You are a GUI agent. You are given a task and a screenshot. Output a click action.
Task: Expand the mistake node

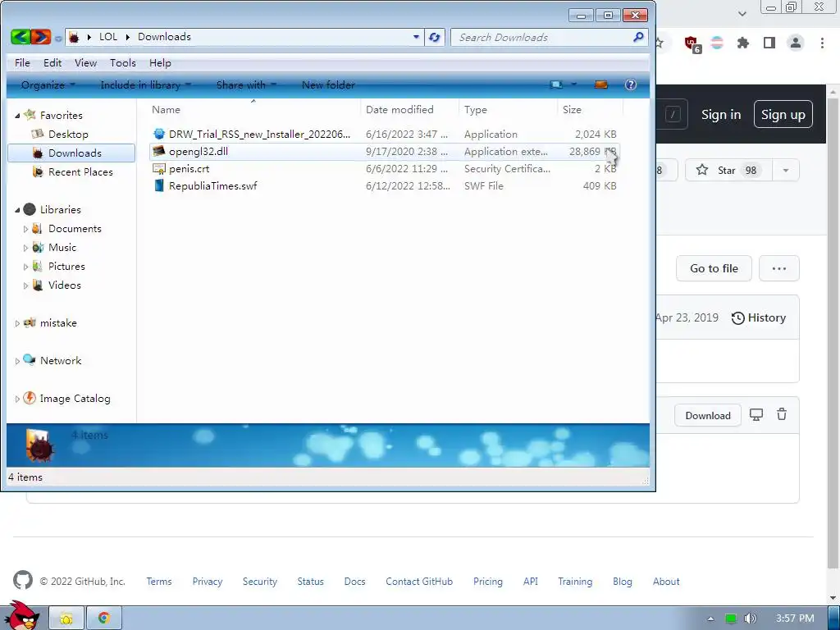(17, 323)
